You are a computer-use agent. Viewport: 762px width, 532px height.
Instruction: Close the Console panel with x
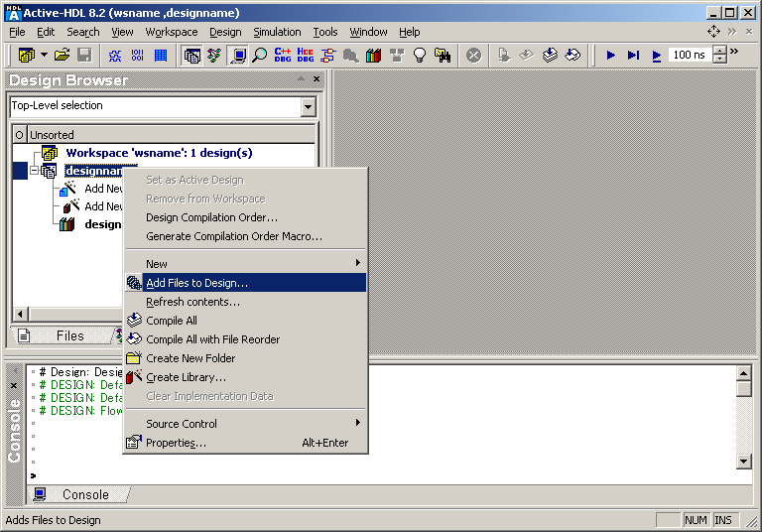(14, 386)
